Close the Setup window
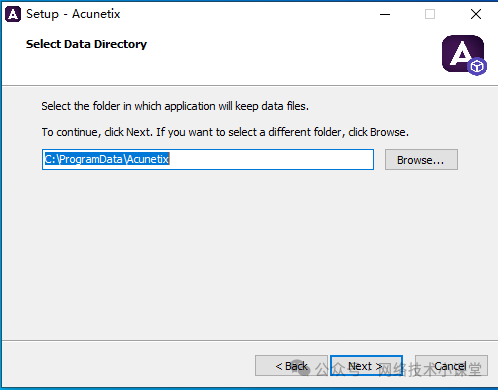The width and height of the screenshot is (498, 390). click(476, 14)
